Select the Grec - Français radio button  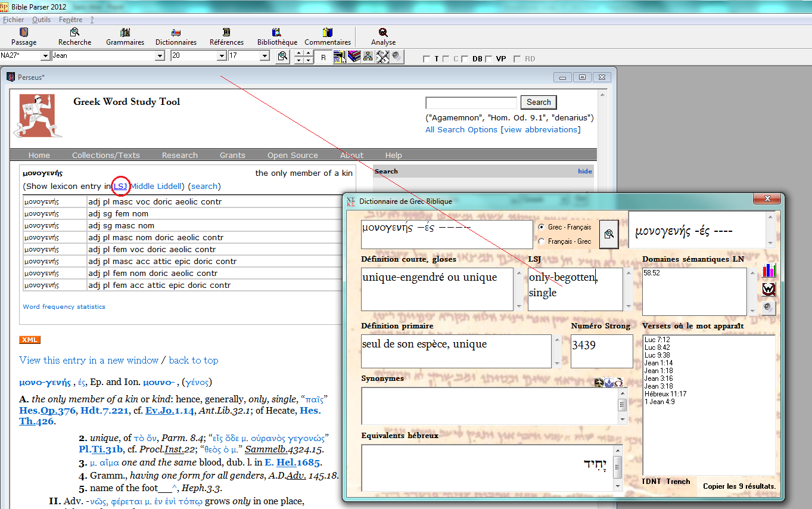click(x=541, y=227)
